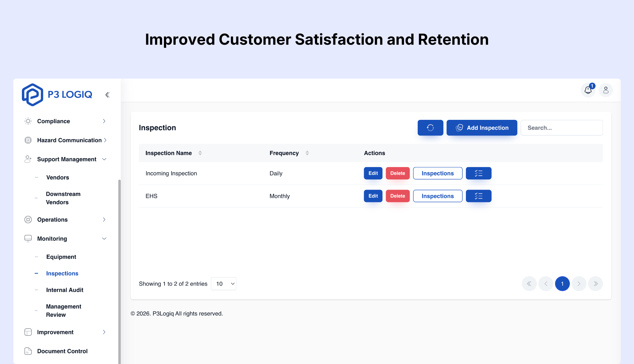This screenshot has height=364, width=634.
Task: Open Vendors in the sidebar
Action: [x=58, y=178]
